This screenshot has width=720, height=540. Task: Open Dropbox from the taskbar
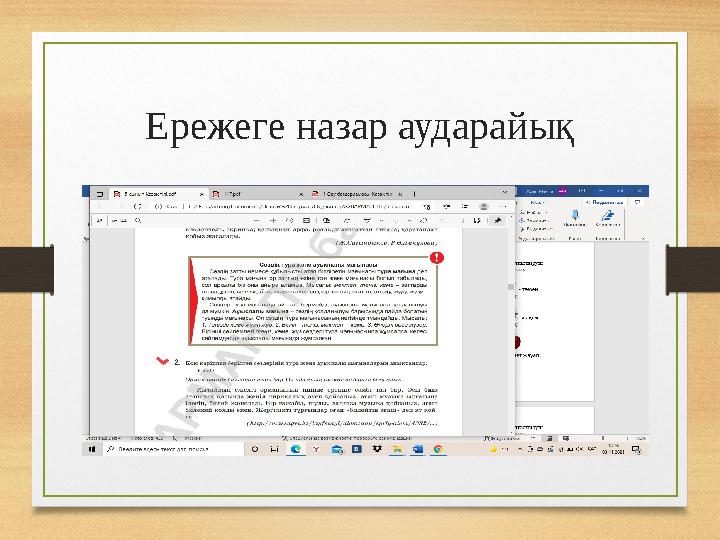pyautogui.click(x=377, y=449)
